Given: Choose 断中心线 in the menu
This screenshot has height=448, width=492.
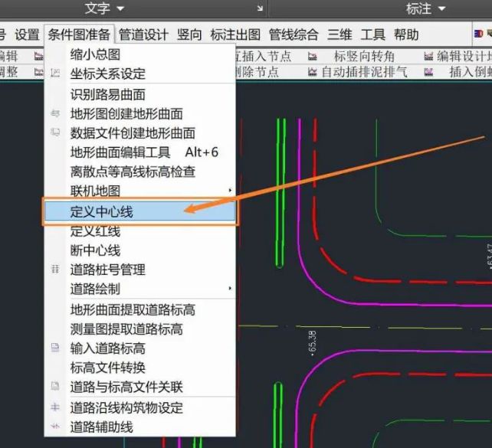Looking at the screenshot, I should point(140,250).
